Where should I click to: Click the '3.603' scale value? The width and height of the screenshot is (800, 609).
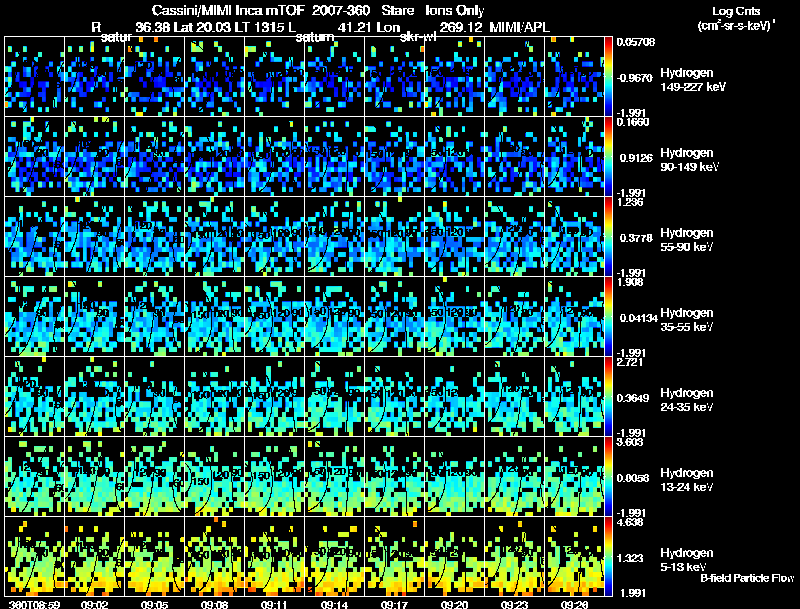(630, 442)
